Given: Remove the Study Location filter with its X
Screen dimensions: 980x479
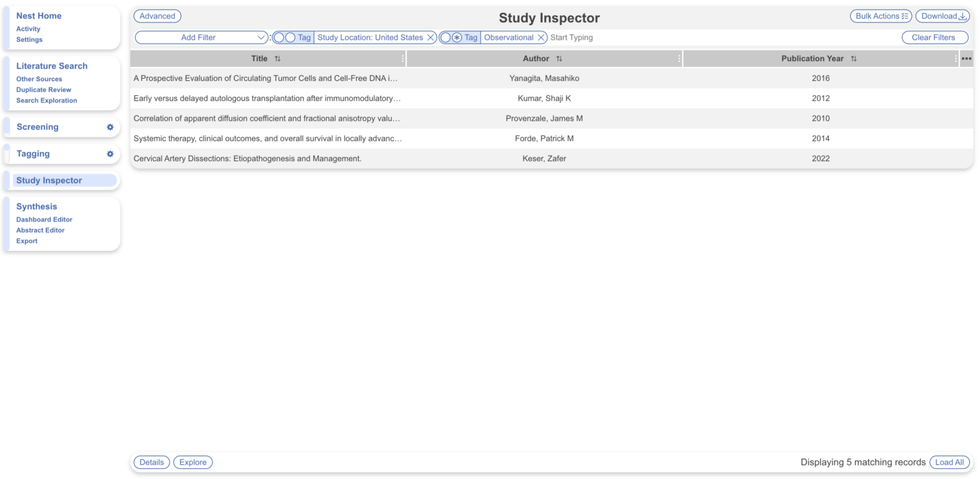Looking at the screenshot, I should (x=431, y=37).
